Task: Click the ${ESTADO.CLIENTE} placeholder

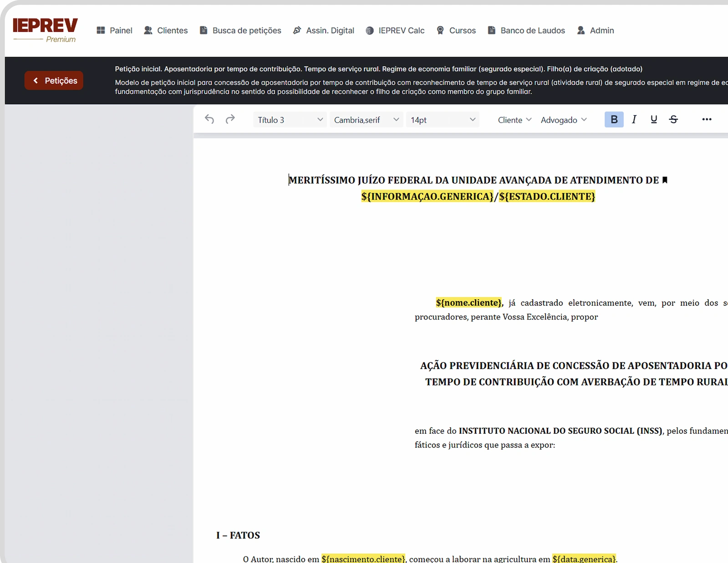Action: click(547, 196)
